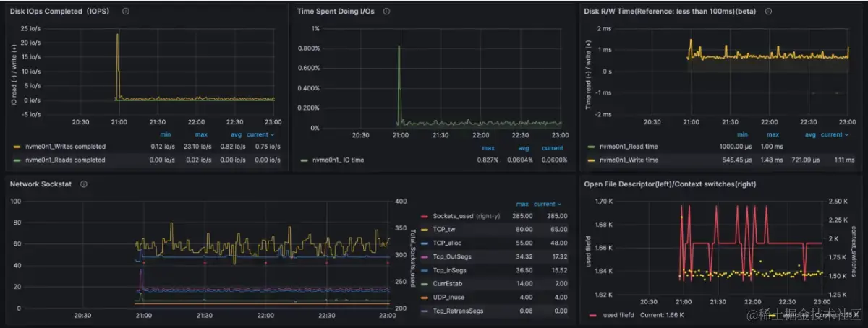
Task: Click the 23.10 io/s max value
Action: click(197, 147)
